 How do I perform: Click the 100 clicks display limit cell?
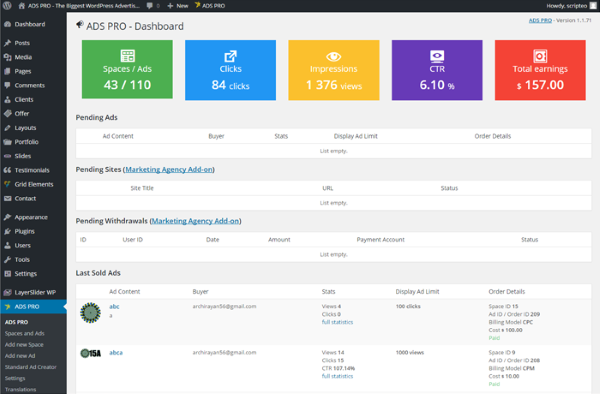point(408,306)
